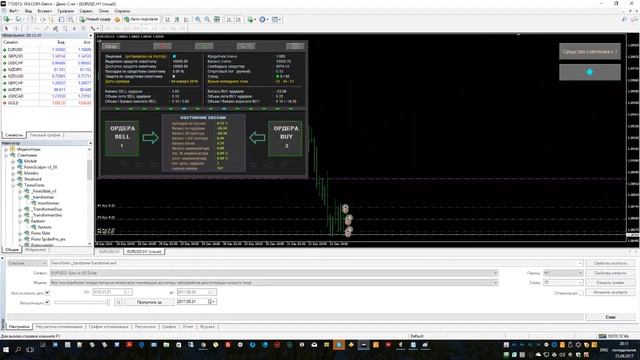Collapse TransForex folder in Navigator

[x=13, y=185]
